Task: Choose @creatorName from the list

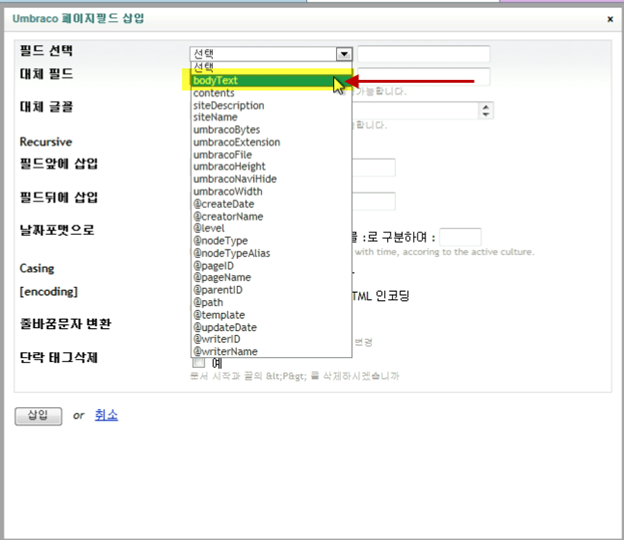Action: tap(271, 216)
